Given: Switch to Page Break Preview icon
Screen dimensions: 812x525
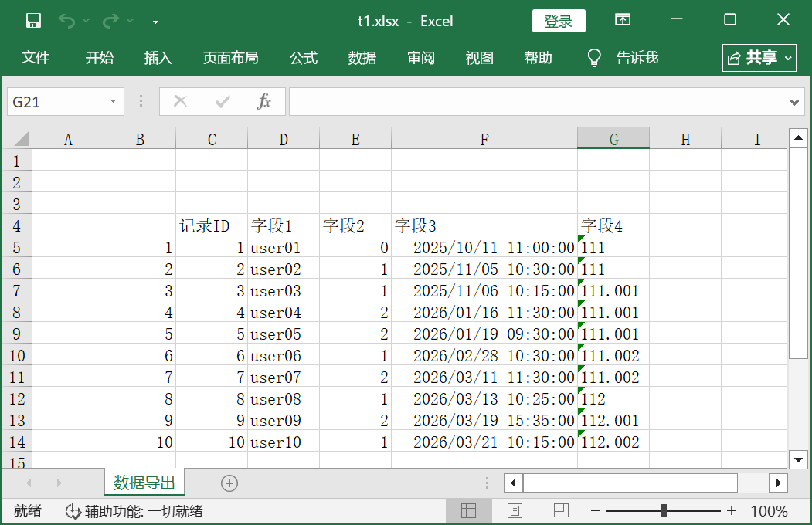Looking at the screenshot, I should coord(561,511).
